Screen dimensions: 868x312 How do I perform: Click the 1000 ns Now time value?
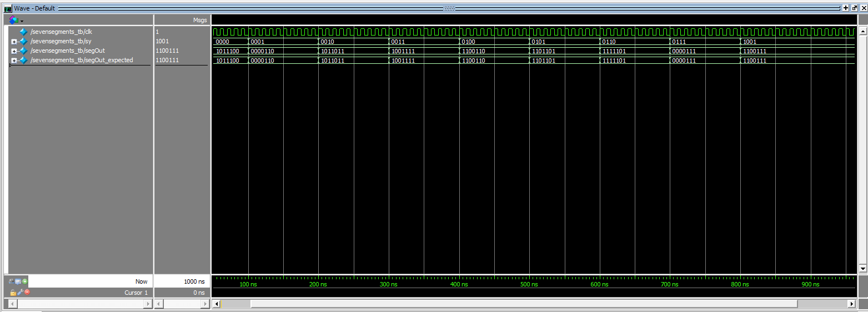pos(194,282)
